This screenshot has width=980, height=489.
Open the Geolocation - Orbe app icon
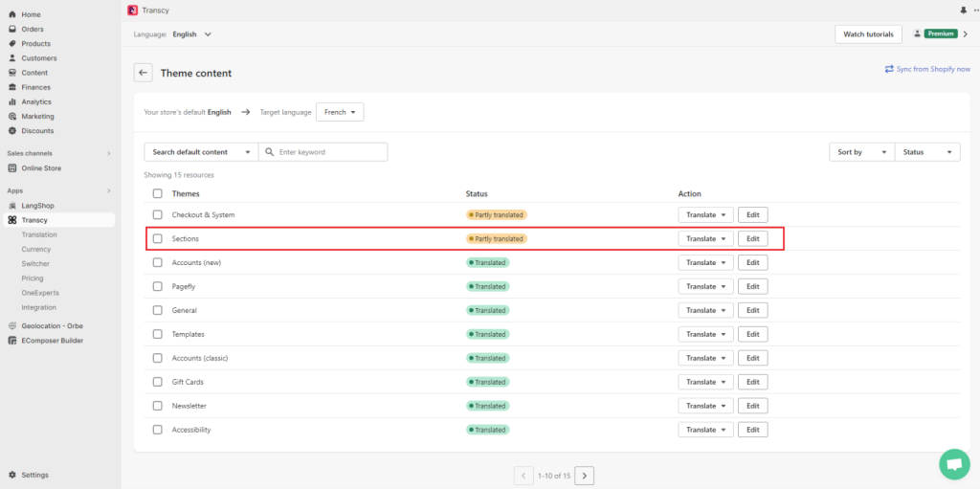pyautogui.click(x=11, y=325)
